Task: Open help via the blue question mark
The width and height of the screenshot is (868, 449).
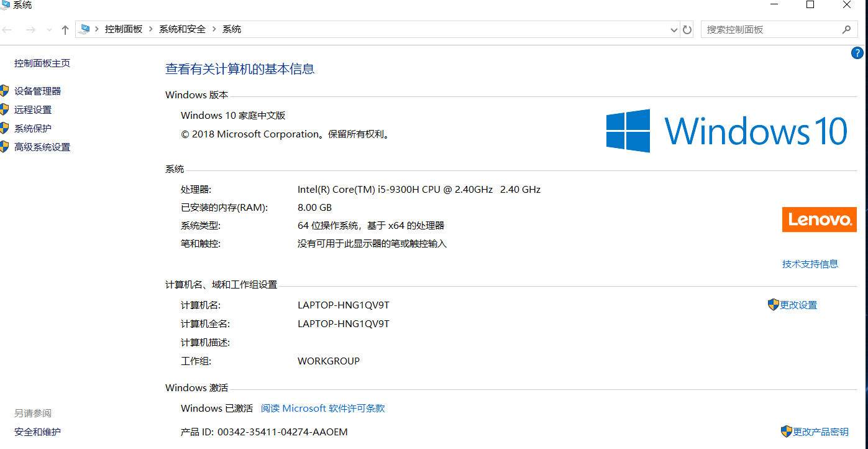Action: coord(857,53)
